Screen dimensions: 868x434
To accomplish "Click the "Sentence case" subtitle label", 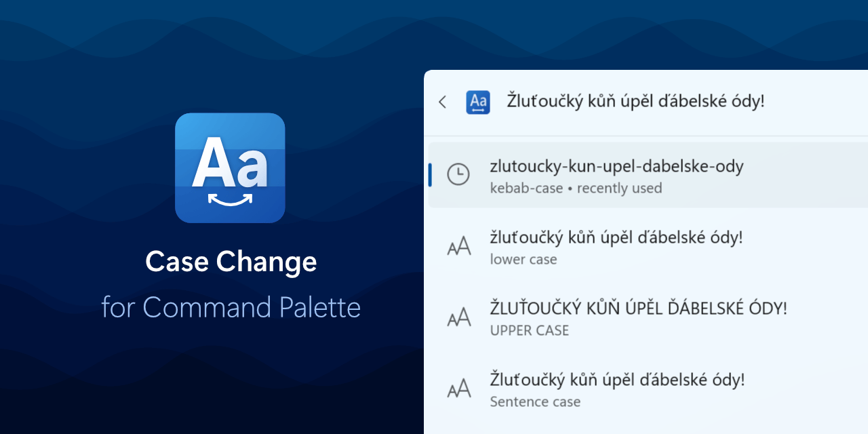I will click(x=535, y=402).
